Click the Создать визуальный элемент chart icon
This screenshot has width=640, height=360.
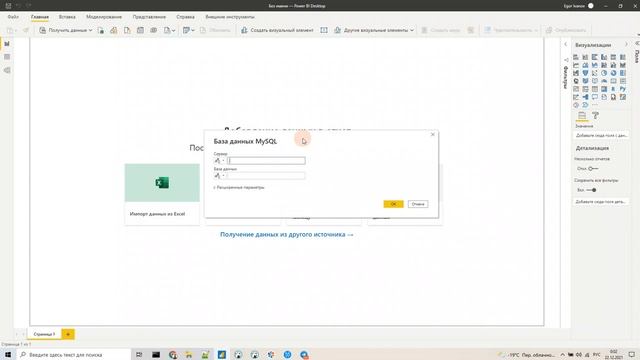click(x=244, y=30)
